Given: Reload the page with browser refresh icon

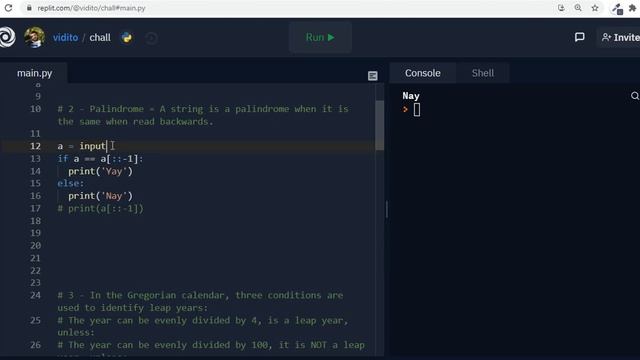Looking at the screenshot, I should coord(8,8).
